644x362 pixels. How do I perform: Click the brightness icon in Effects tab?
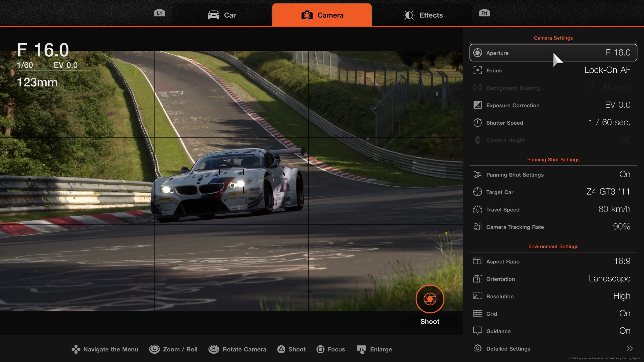(409, 15)
